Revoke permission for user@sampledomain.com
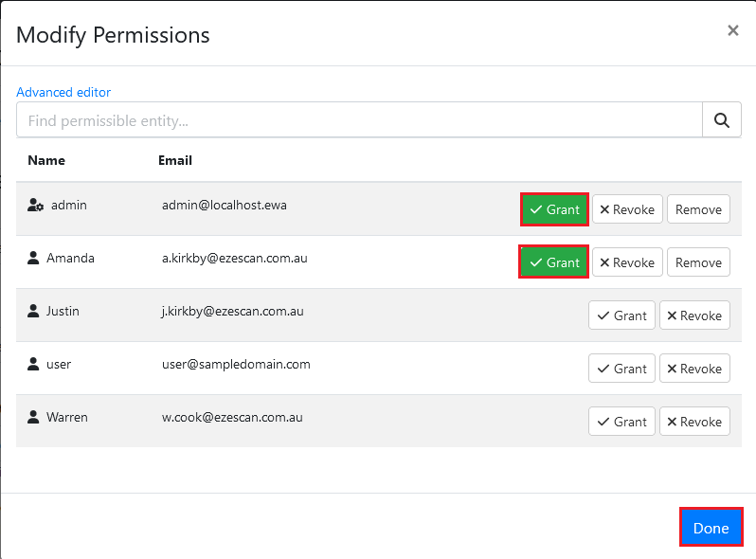Image resolution: width=756 pixels, height=559 pixels. tap(694, 369)
